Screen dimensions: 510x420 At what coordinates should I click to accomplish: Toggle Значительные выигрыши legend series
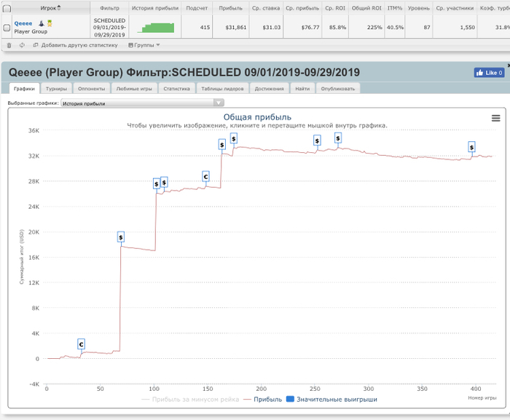pos(331,400)
